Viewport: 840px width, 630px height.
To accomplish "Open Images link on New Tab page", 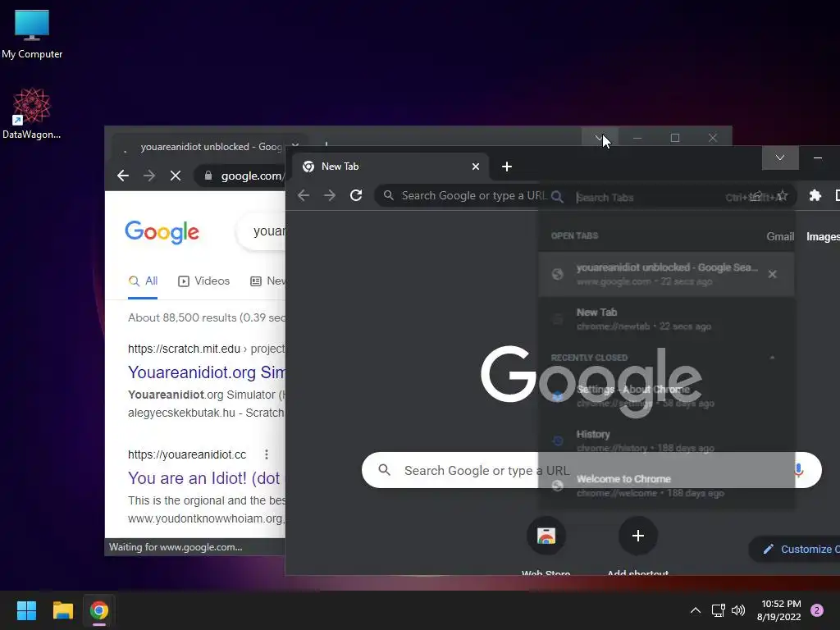I will (823, 236).
